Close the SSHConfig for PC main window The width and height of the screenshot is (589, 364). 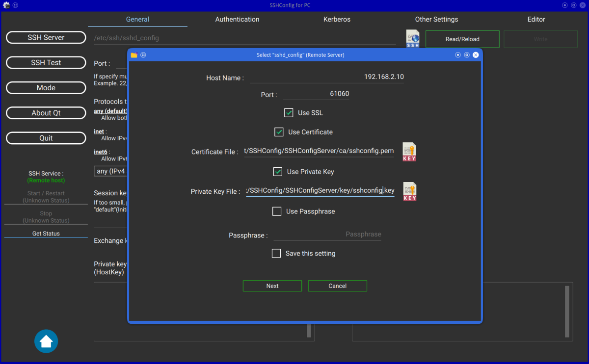coord(583,5)
